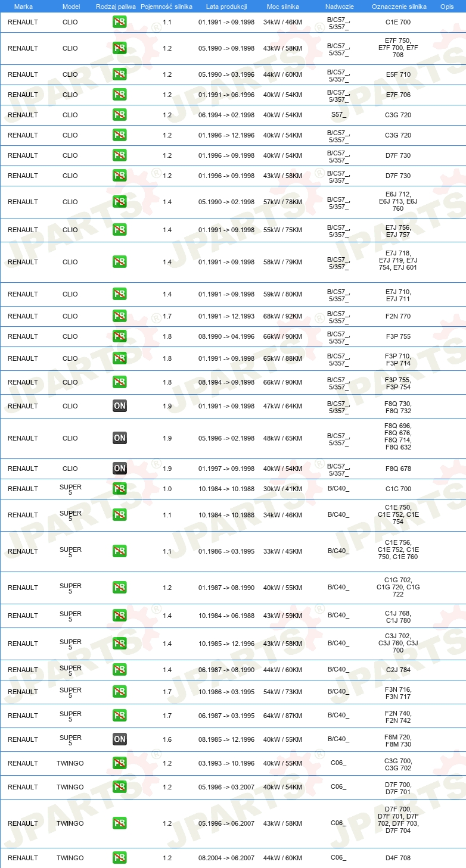Image resolution: width=466 pixels, height=868 pixels.
Task: Select the 08.1985 -> 12.1996 production dates
Action: point(226,739)
